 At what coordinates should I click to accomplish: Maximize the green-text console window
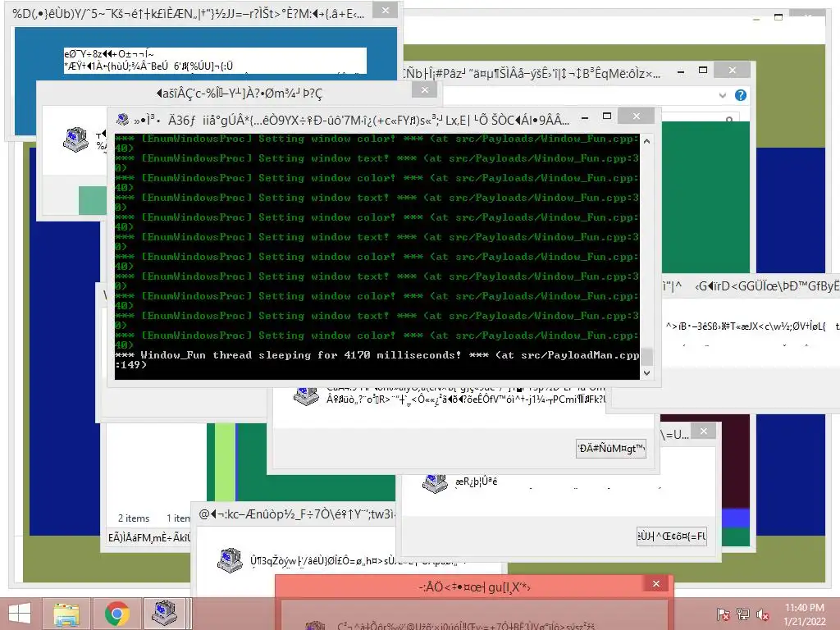click(x=607, y=116)
